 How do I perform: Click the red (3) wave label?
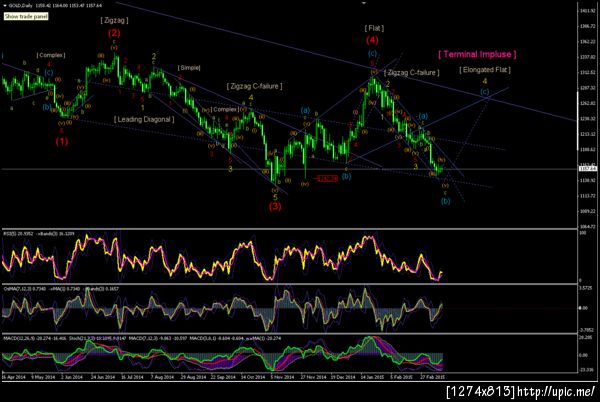click(275, 207)
